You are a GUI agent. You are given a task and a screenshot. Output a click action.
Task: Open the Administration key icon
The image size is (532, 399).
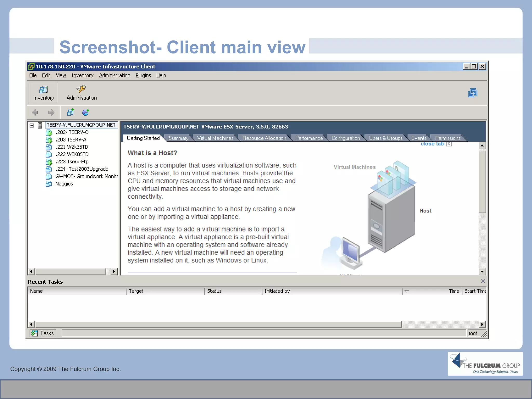coord(81,89)
